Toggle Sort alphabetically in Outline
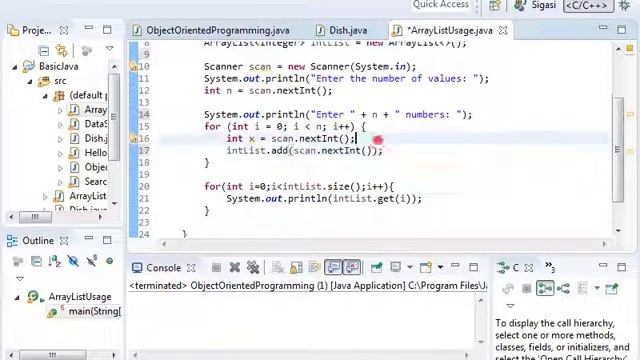Viewport: 640px width, 360px height. [x=55, y=261]
